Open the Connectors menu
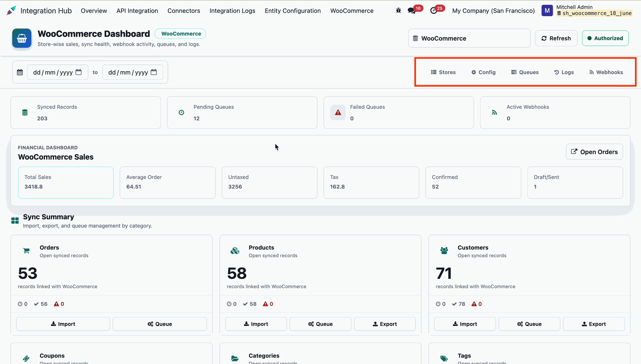Viewport: 641px width, 364px height. 184,11
